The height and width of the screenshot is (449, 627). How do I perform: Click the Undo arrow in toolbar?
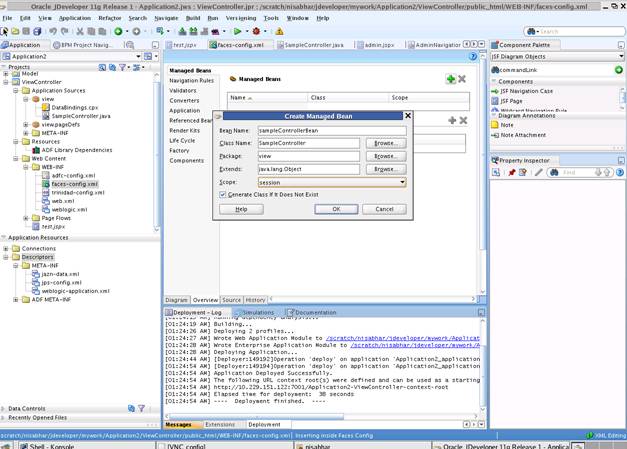click(55, 31)
